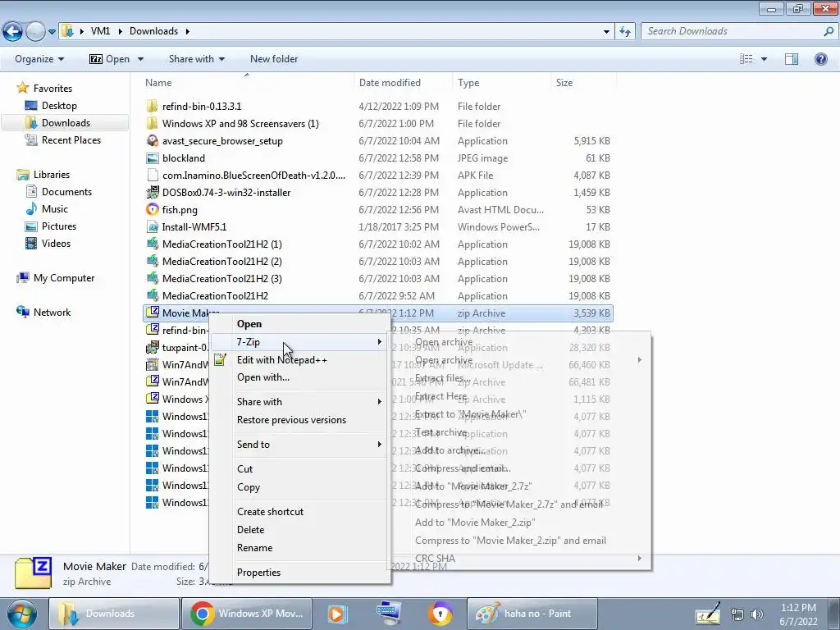The height and width of the screenshot is (630, 840).
Task: Choose Edit with Notepad++
Action: tap(282, 360)
